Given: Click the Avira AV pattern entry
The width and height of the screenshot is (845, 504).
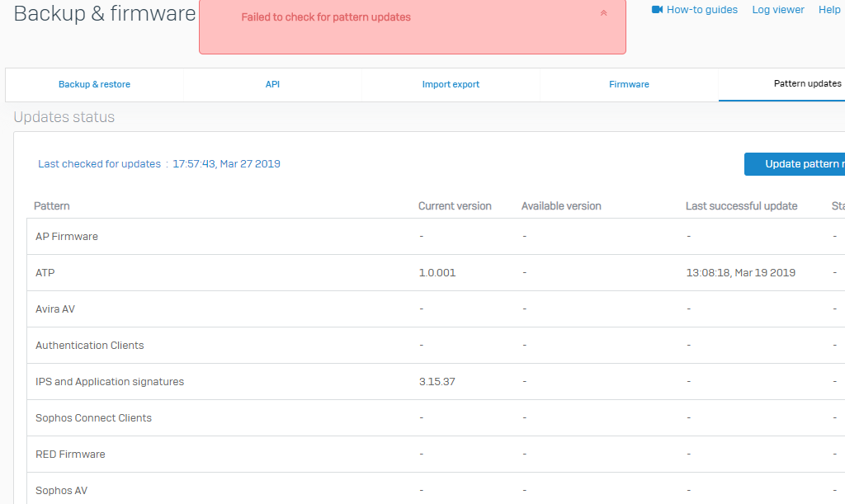Looking at the screenshot, I should coord(55,309).
